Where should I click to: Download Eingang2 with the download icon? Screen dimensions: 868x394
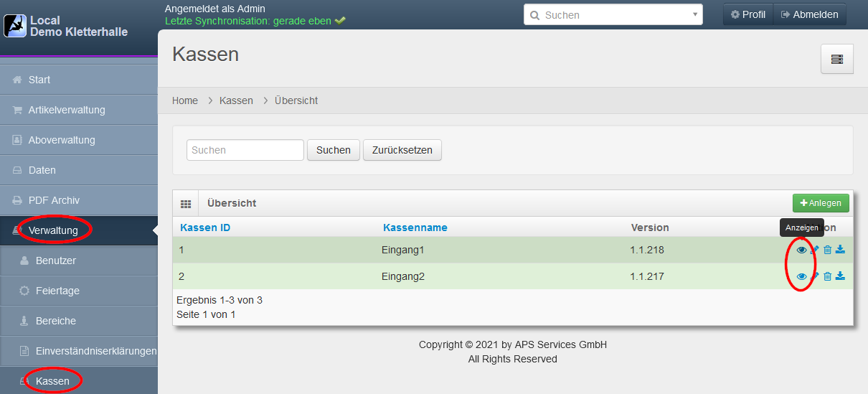pyautogui.click(x=840, y=276)
